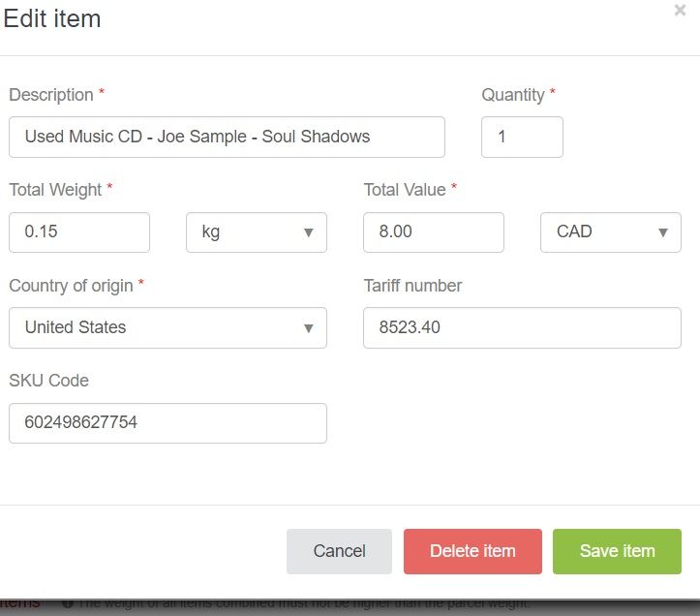Screen dimensions: 700x616
Task: Close the Edit item dialog with X
Action: point(680,12)
